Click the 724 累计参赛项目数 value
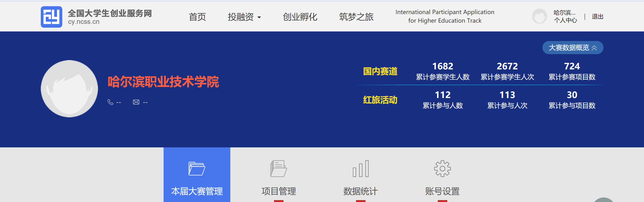Image resolution: width=644 pixels, height=202 pixels. (572, 66)
